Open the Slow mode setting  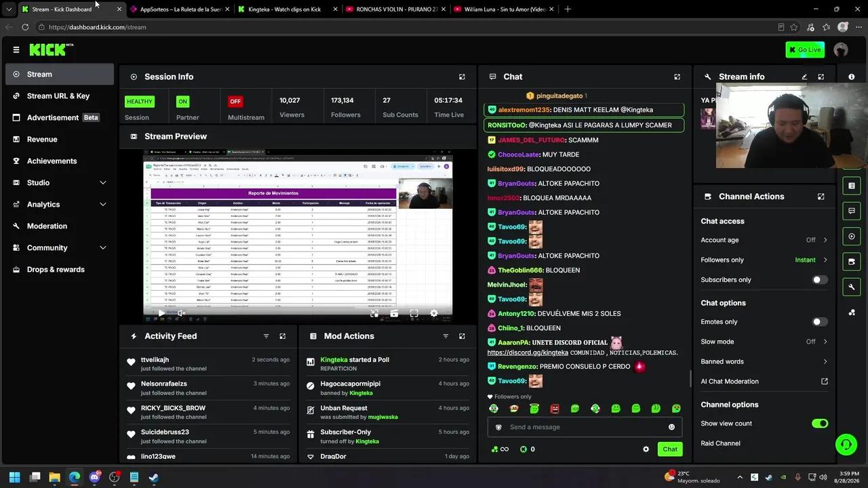[764, 342]
